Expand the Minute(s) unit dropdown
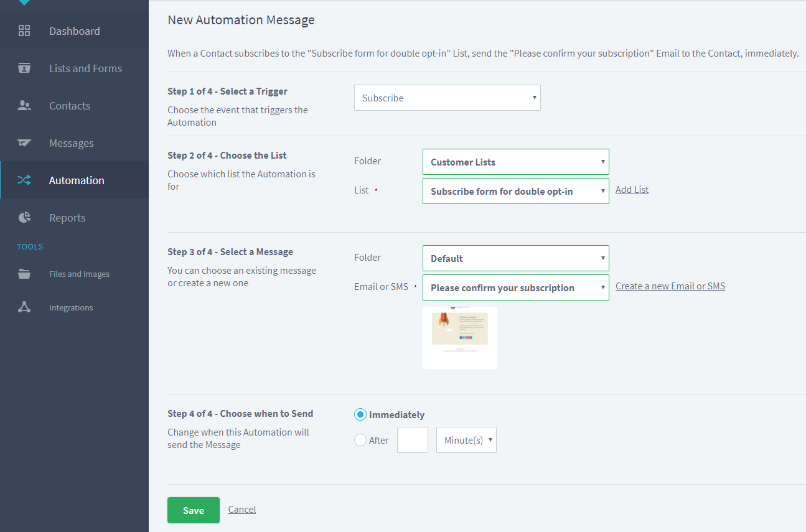Image resolution: width=806 pixels, height=532 pixels. [466, 440]
